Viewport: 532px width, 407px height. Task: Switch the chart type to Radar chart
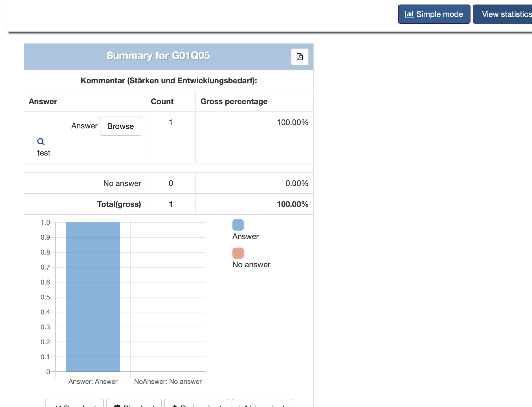(197, 404)
